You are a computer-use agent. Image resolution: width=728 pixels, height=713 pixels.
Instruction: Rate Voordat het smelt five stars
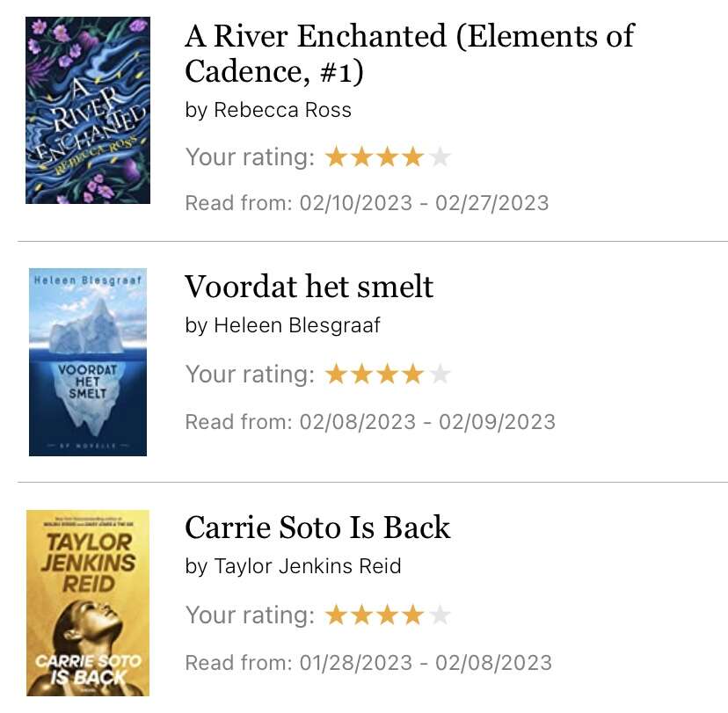point(440,375)
